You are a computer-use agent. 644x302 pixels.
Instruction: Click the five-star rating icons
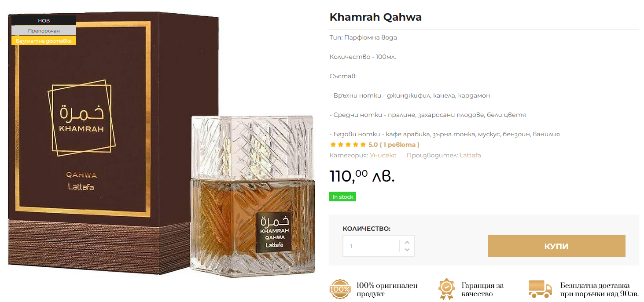pyautogui.click(x=348, y=145)
